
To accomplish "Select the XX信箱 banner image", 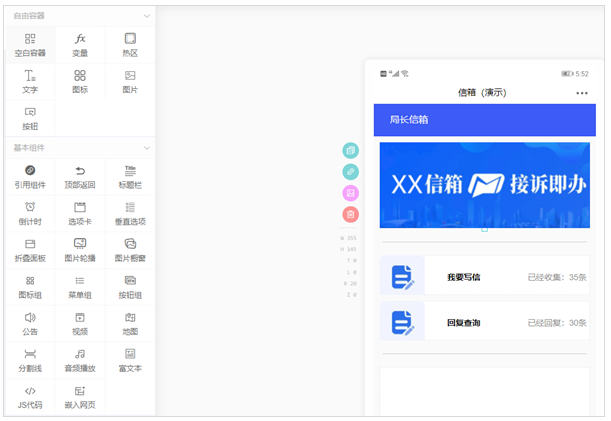I will (x=484, y=185).
